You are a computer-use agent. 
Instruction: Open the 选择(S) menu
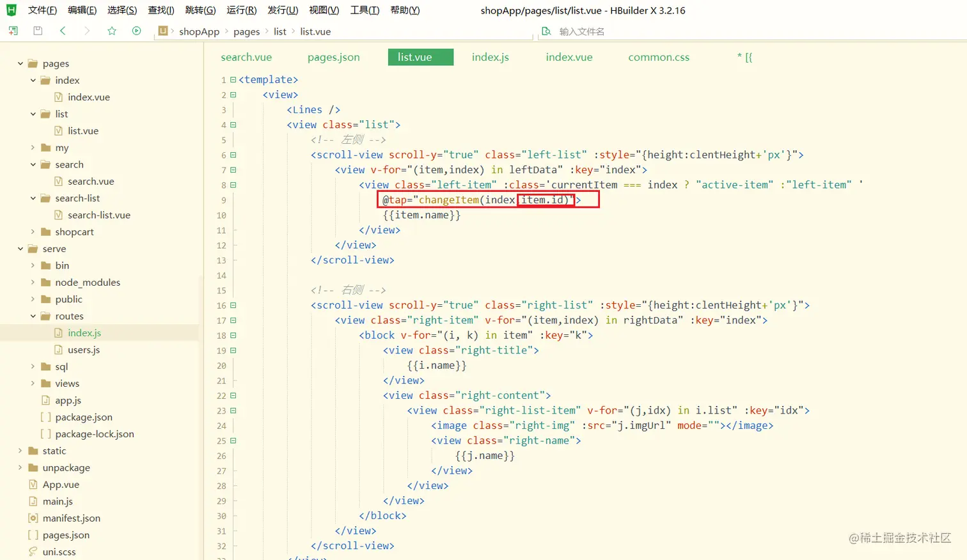122,10
